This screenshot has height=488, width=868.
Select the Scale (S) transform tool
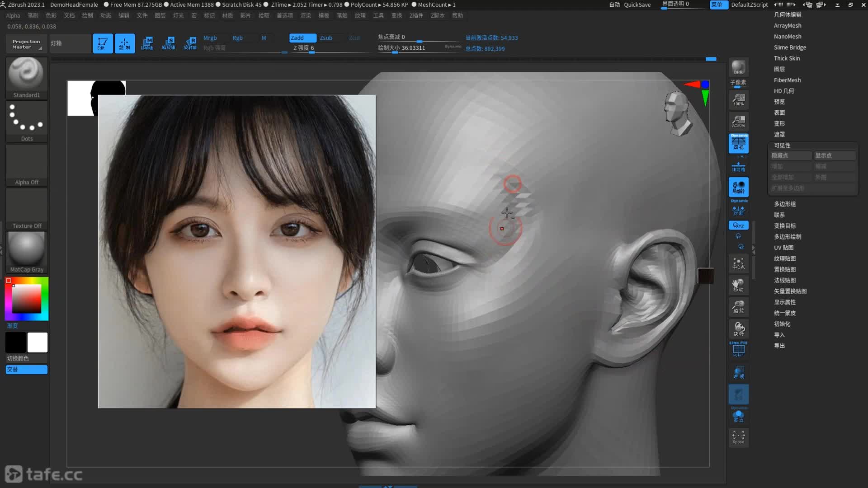[168, 43]
